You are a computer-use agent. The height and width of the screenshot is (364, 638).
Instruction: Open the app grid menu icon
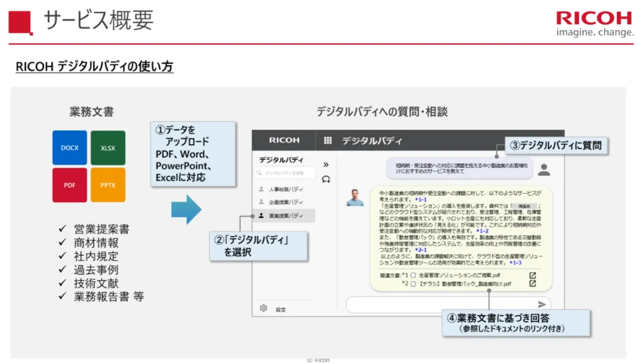(x=328, y=141)
